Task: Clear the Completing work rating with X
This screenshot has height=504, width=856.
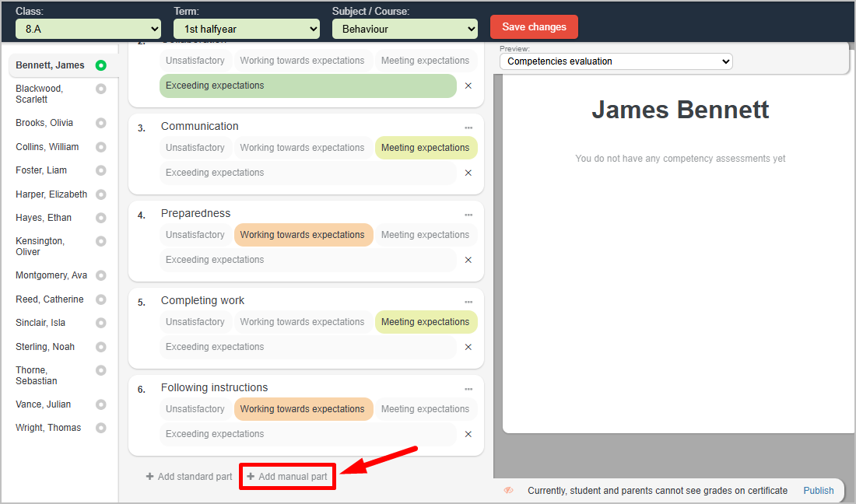Action: point(468,347)
